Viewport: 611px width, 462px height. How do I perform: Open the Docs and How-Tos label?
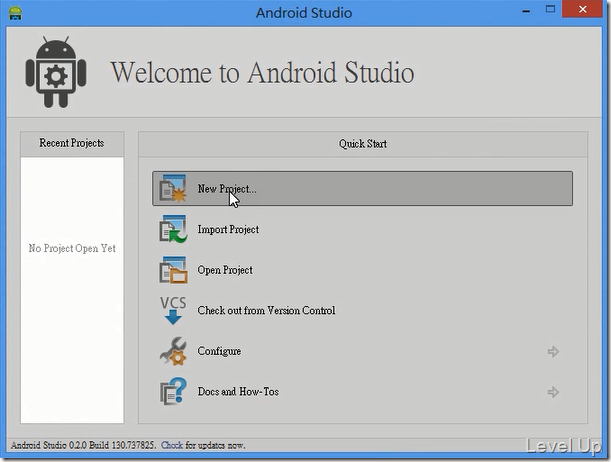click(238, 391)
